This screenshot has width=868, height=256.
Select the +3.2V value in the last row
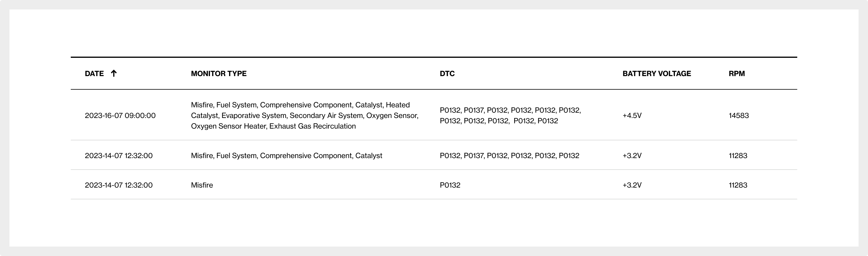(632, 185)
